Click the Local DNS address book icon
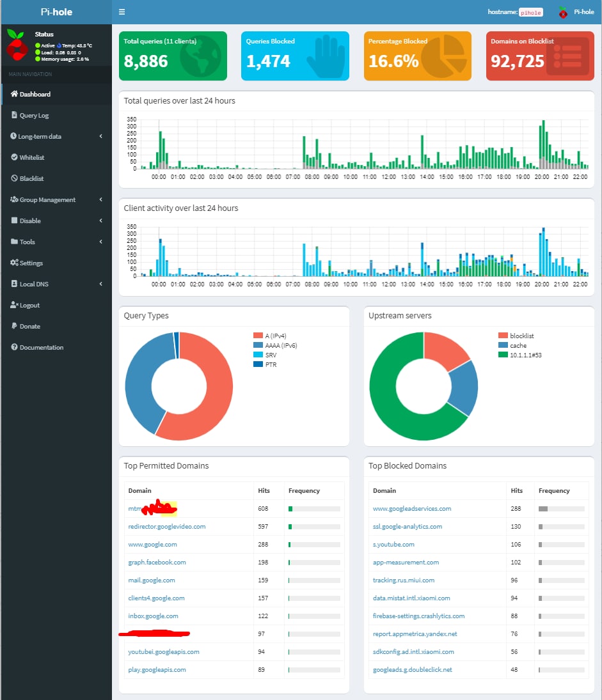The width and height of the screenshot is (602, 700). click(14, 283)
